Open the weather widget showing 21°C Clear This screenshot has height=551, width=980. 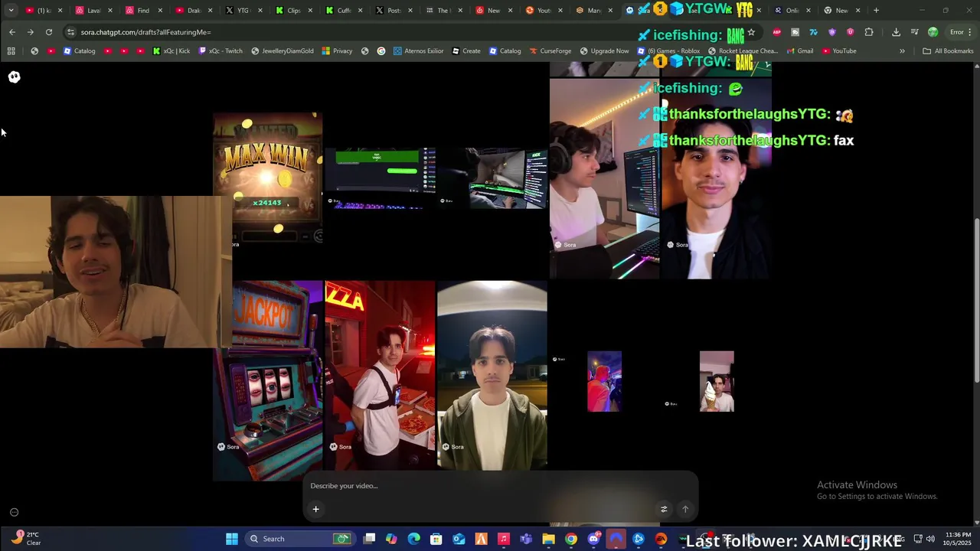pos(26,539)
